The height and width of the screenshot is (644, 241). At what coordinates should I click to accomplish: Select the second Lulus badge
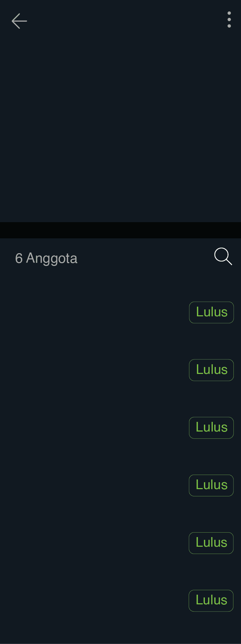coord(211,370)
